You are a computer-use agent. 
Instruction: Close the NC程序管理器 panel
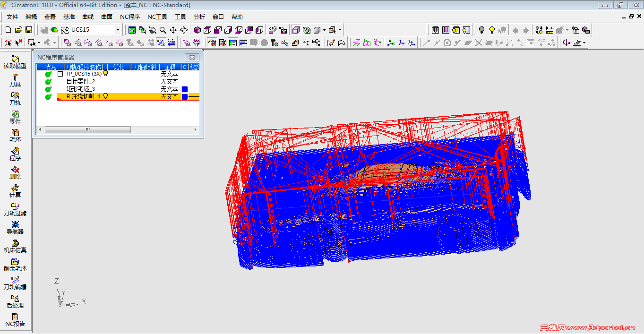[192, 57]
